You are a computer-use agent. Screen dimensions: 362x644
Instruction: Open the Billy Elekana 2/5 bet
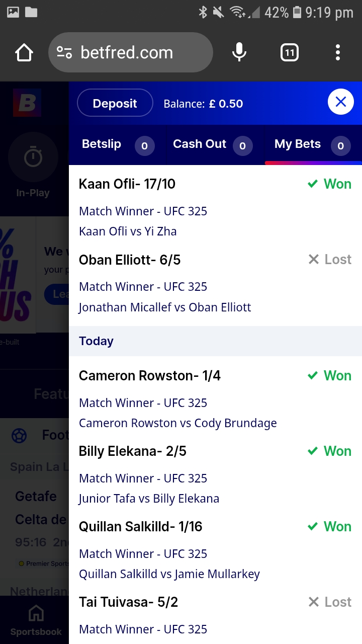(x=133, y=451)
